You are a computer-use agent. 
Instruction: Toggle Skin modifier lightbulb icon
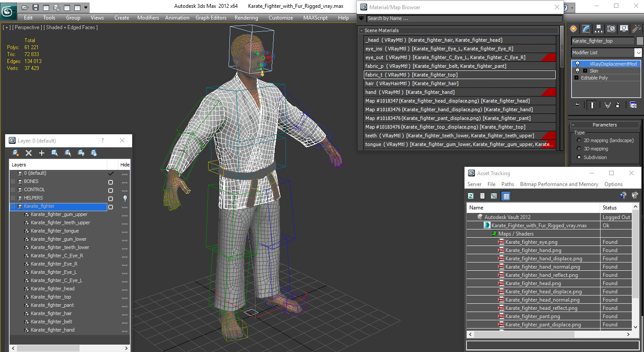[x=578, y=71]
